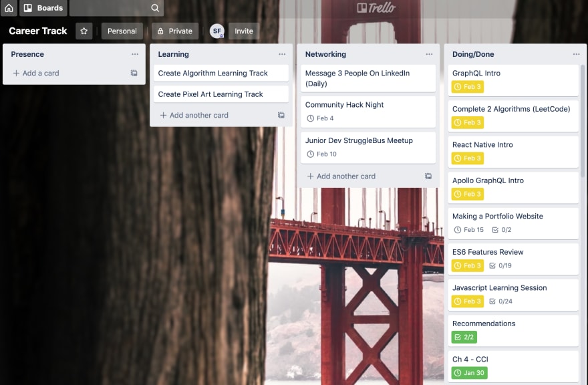Screen dimensions: 588x385
Task: Open the GraphQL Intro card
Action: (x=513, y=80)
